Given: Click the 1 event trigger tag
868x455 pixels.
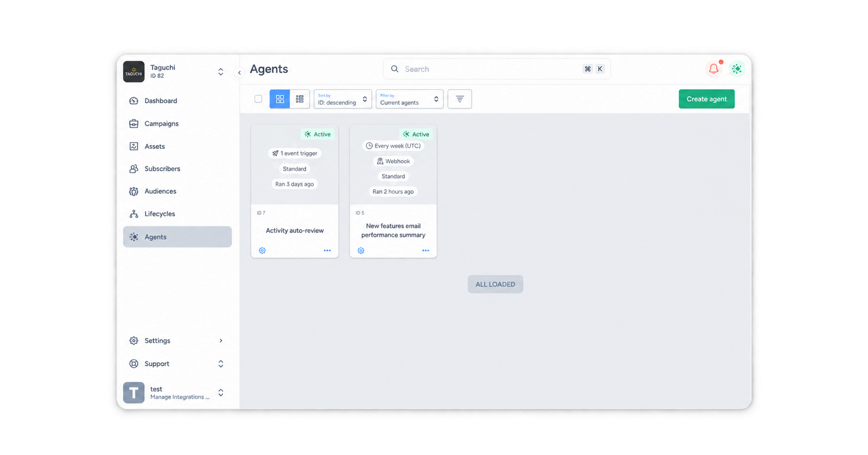Looking at the screenshot, I should (295, 153).
